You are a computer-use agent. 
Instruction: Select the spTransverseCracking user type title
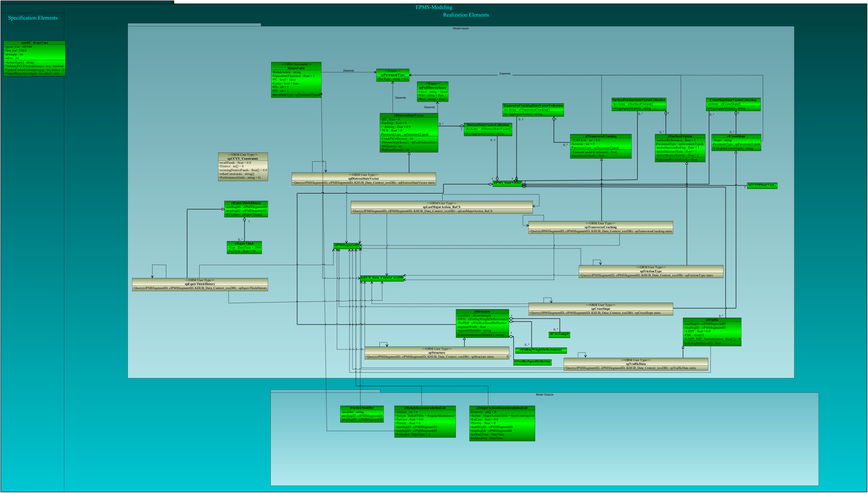[601, 227]
